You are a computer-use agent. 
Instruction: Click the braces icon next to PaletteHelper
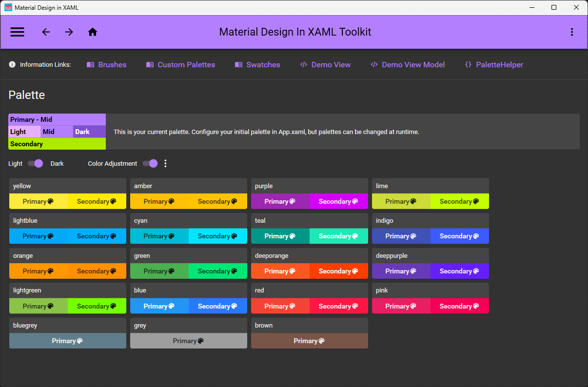(x=469, y=64)
